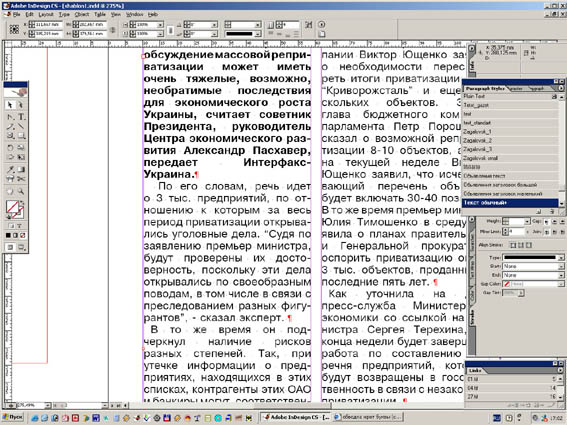Select the Gradient tool
This screenshot has width=567, height=425.
(x=21, y=169)
